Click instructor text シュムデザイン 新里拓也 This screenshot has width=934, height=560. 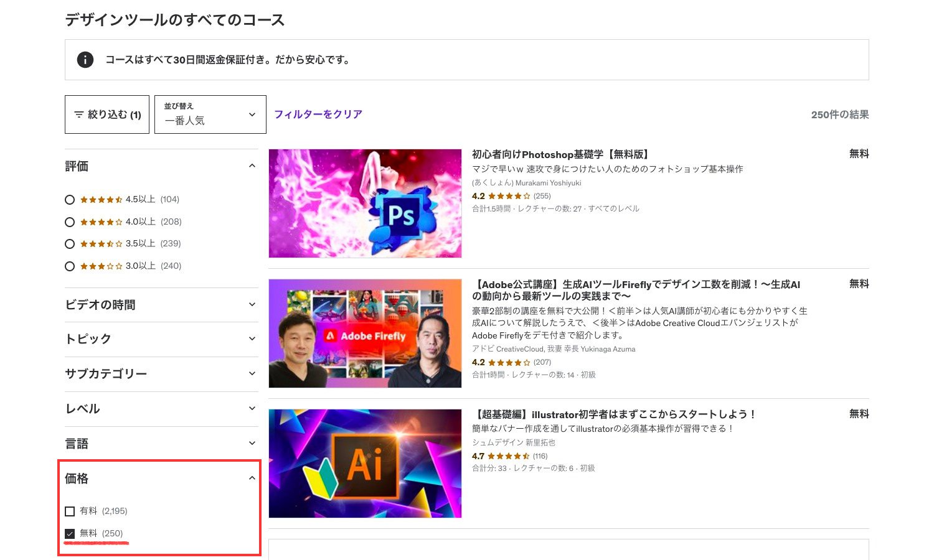coord(514,442)
